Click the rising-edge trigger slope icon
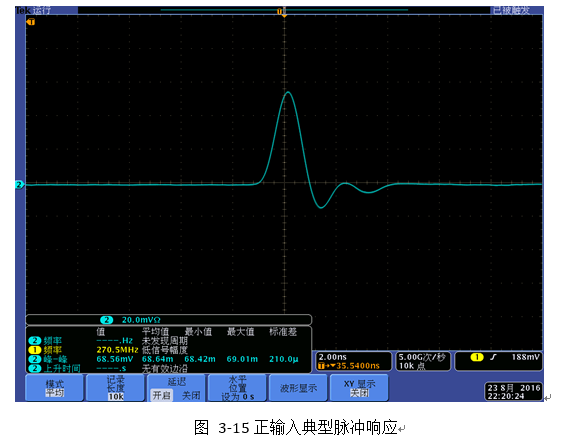 pos(494,357)
